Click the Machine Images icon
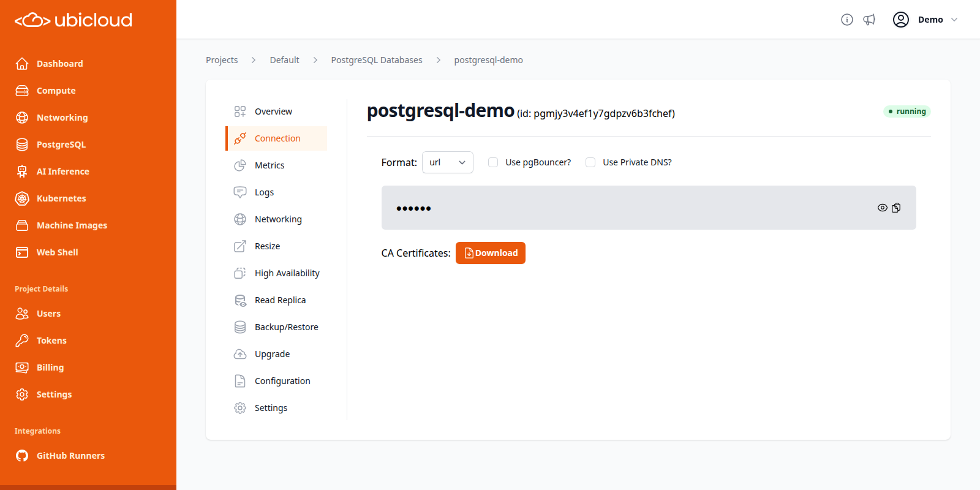The height and width of the screenshot is (490, 980). coord(22,225)
